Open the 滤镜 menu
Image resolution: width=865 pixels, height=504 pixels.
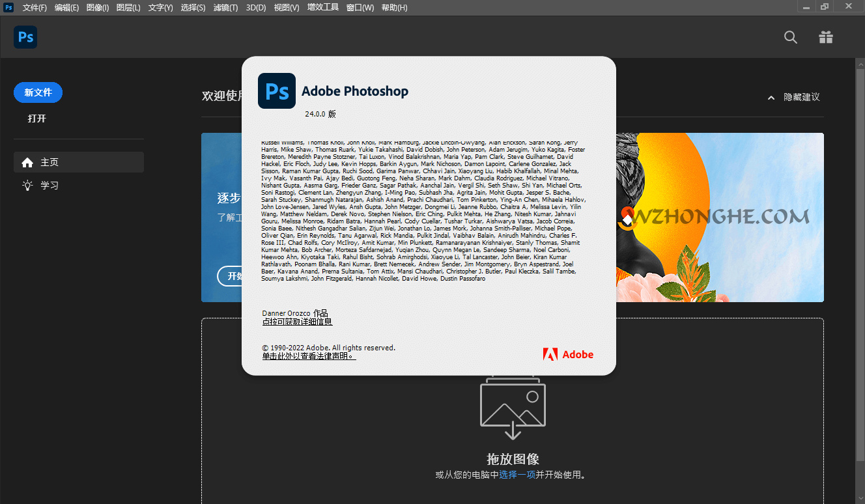click(x=225, y=7)
